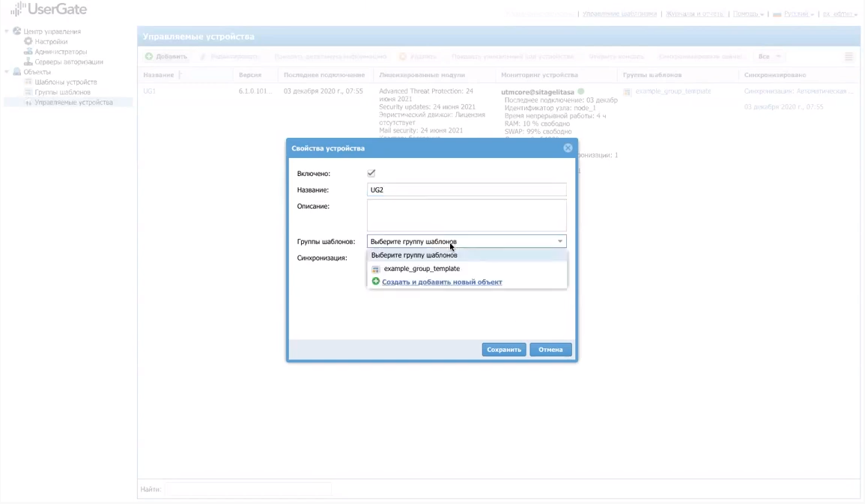Viewport: 865px width, 504px height.
Task: Select the UG1 device row name
Action: pos(149,91)
